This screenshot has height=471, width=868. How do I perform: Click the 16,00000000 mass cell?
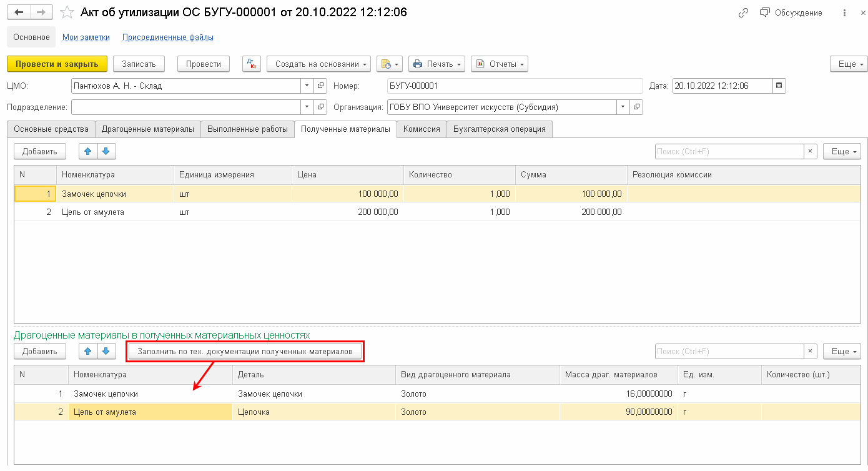click(618, 394)
